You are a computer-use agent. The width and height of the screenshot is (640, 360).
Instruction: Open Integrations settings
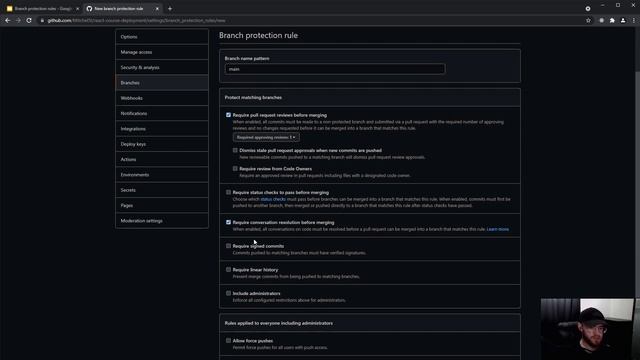coord(162,129)
